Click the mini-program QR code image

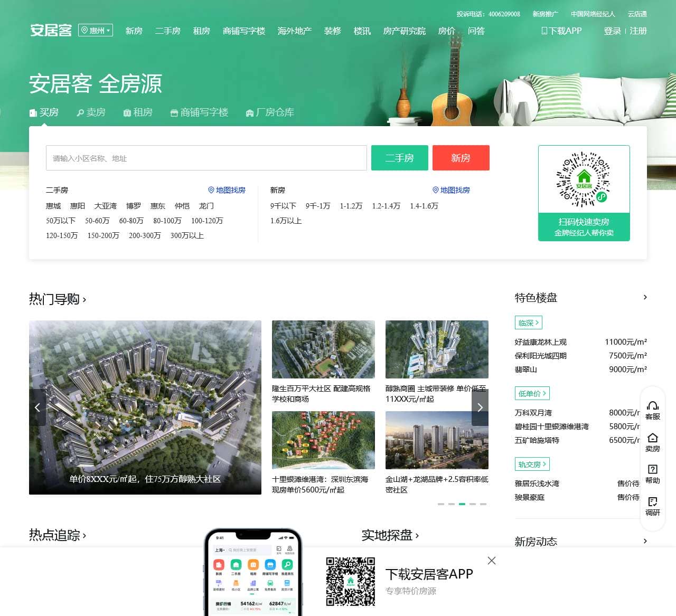coord(584,179)
